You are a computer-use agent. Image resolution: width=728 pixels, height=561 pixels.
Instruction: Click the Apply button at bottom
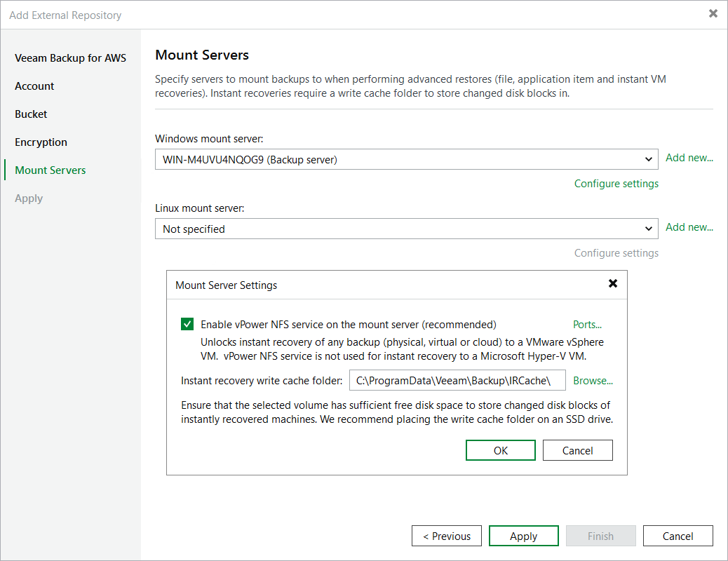[524, 536]
